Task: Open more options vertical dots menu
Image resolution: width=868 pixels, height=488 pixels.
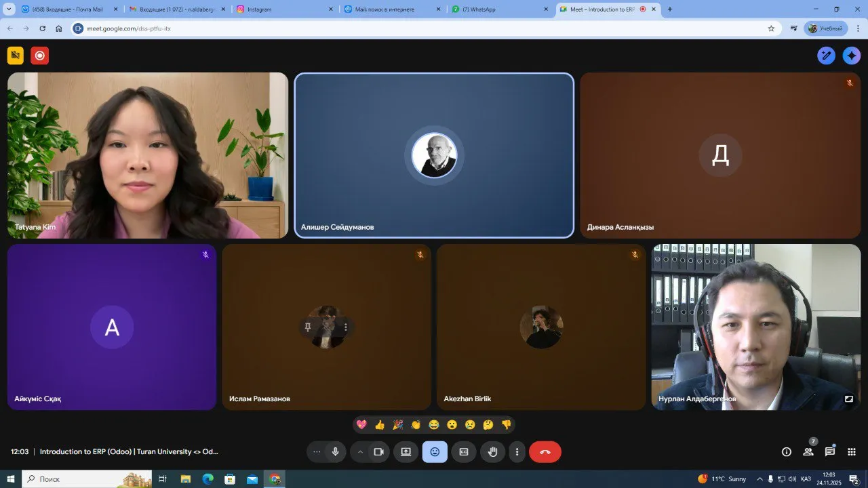Action: click(517, 452)
